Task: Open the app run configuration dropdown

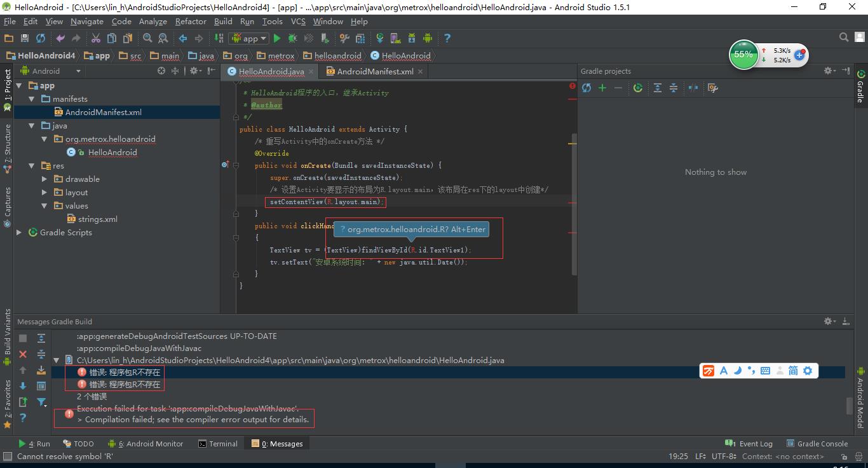Action: (248, 38)
